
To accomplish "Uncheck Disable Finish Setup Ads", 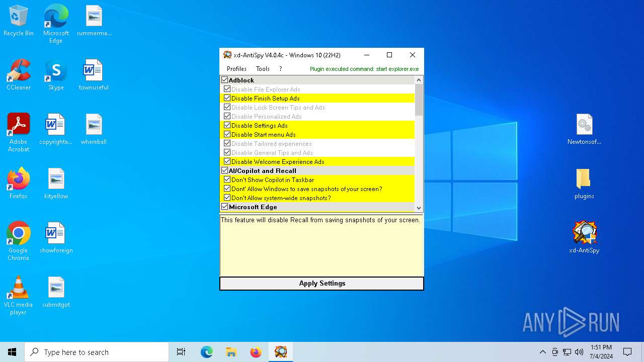I will 227,98.
